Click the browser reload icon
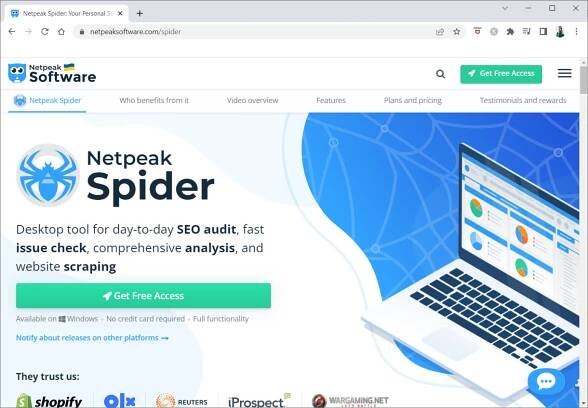The height and width of the screenshot is (408, 588). pos(45,32)
